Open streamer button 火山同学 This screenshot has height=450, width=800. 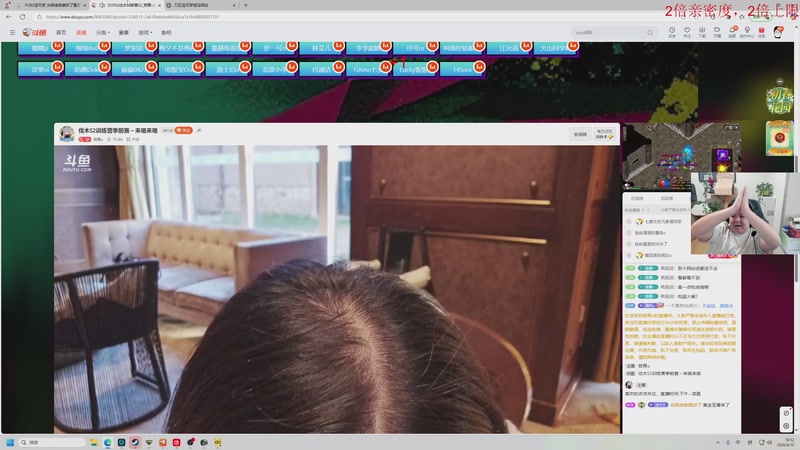tap(556, 48)
